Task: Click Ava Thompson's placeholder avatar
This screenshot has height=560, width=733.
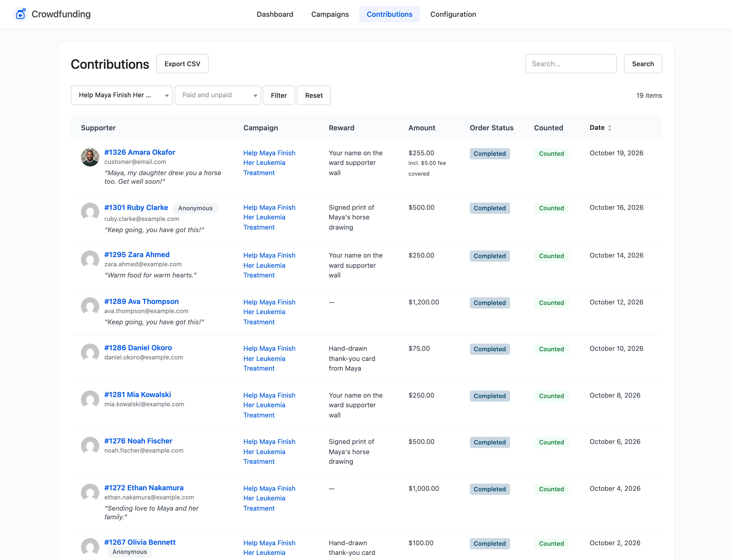Action: (90, 306)
